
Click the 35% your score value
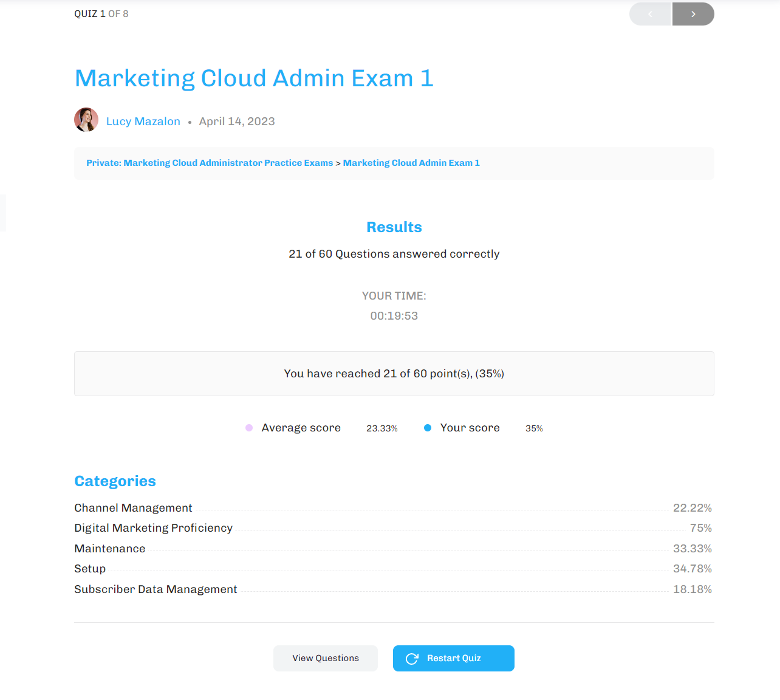click(535, 428)
